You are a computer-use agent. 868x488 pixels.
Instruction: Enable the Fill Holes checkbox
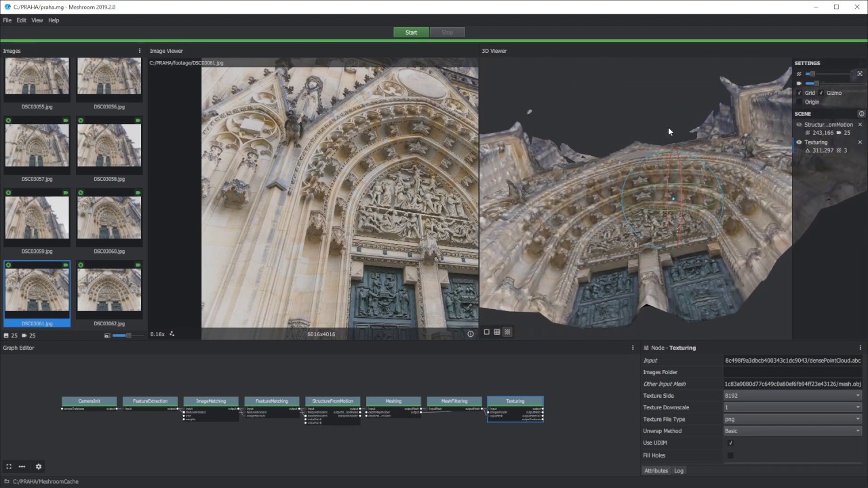[x=730, y=455]
